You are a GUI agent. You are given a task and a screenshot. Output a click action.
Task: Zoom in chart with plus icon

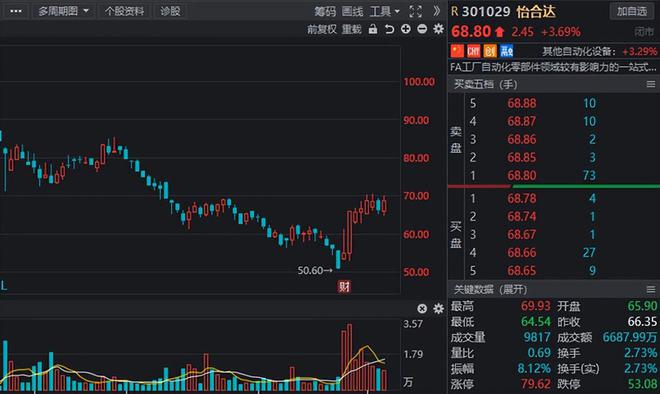[406, 29]
